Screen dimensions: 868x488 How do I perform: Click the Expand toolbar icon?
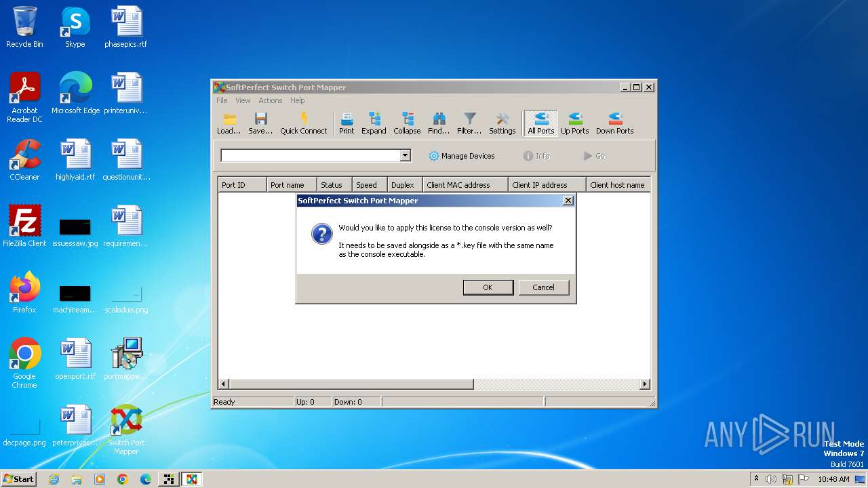tap(374, 123)
